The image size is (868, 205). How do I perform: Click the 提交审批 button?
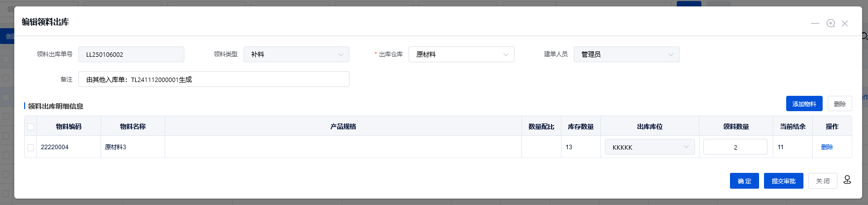pos(783,181)
